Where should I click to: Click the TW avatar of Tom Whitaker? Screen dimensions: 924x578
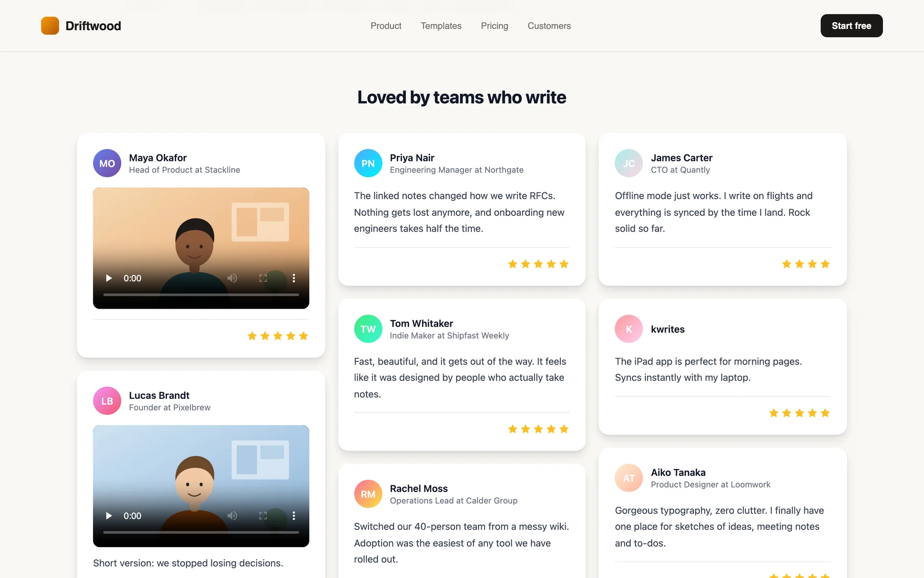368,329
